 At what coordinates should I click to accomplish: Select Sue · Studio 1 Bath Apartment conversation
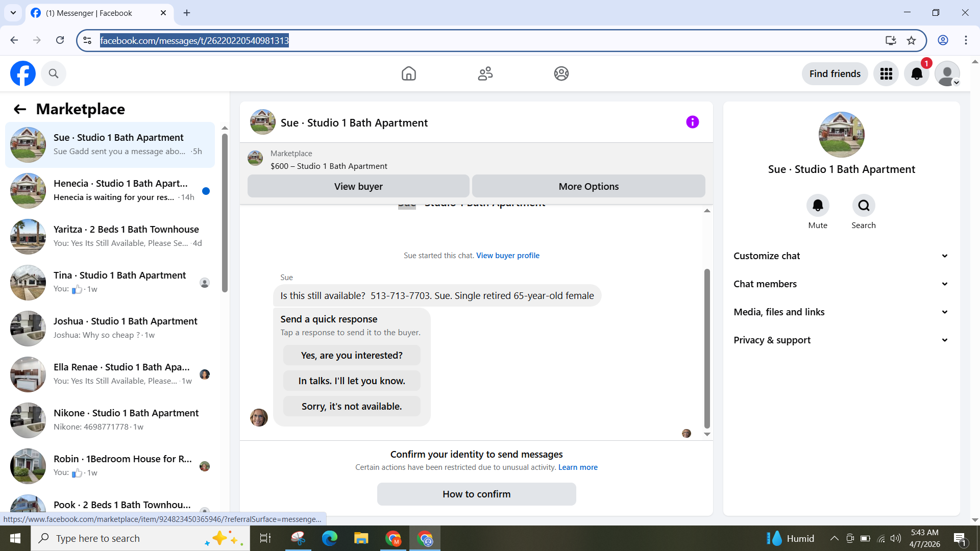[110, 145]
